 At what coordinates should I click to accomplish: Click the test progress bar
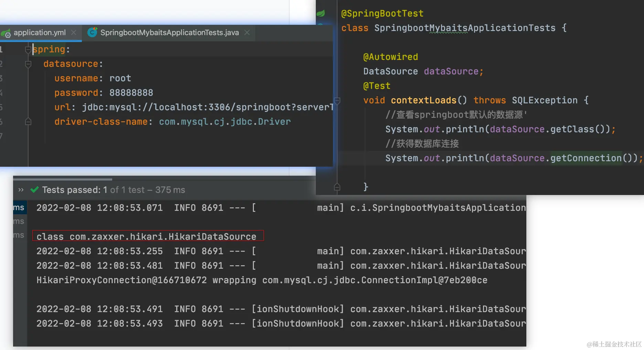63,179
